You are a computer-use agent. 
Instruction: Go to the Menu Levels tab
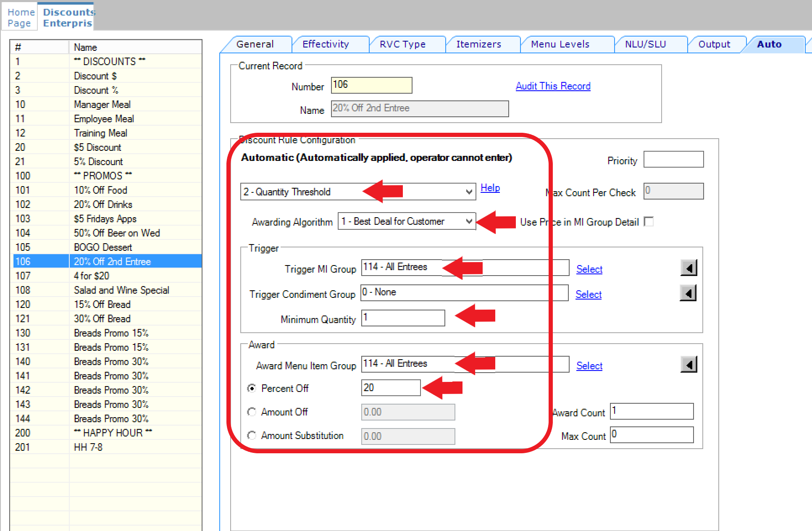coord(560,44)
